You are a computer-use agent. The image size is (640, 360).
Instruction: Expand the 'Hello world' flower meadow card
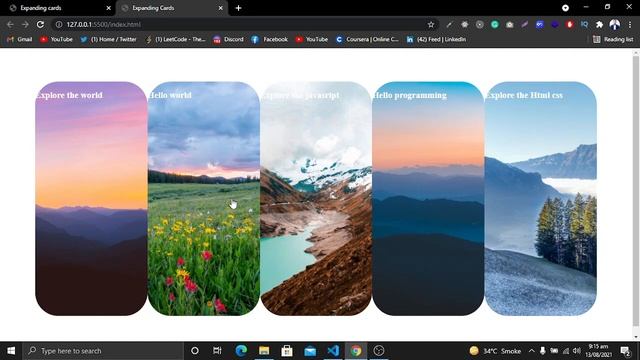(x=204, y=199)
